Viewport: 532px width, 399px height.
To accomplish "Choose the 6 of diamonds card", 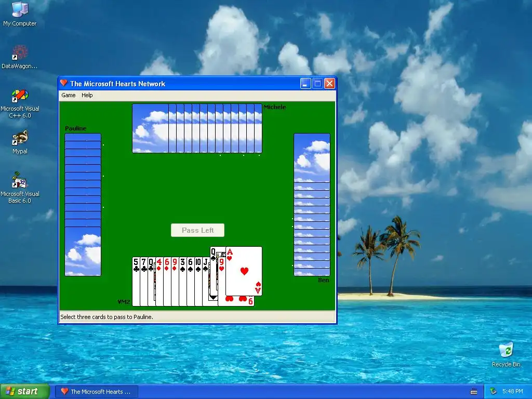I will click(x=167, y=282).
